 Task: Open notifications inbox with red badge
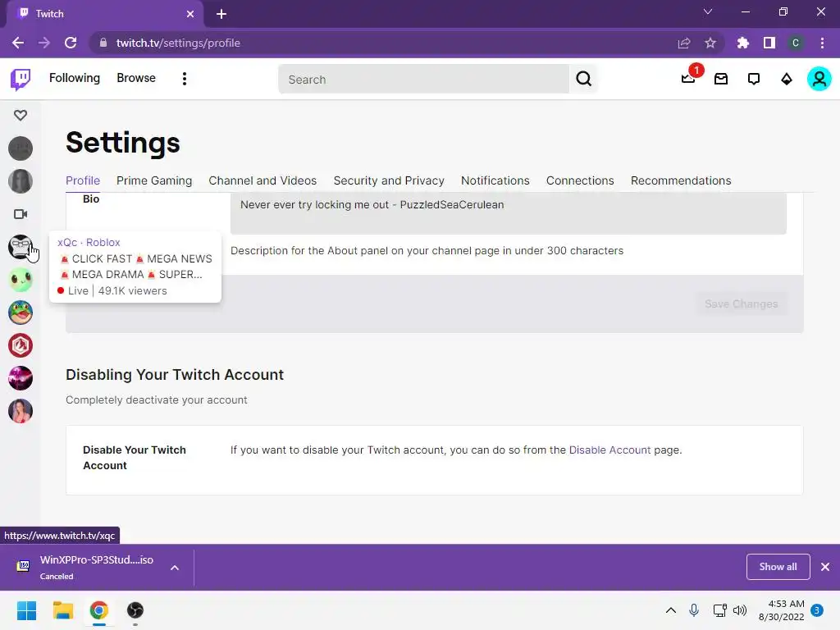689,78
